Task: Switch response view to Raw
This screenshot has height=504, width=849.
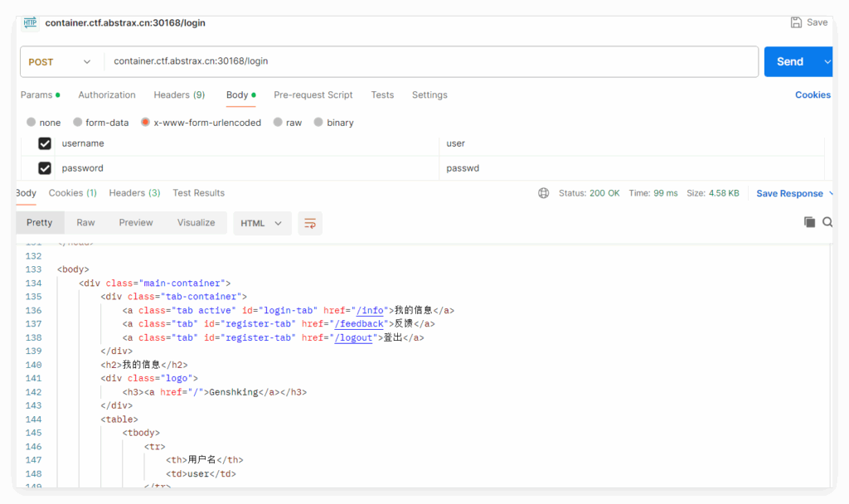Action: point(85,223)
